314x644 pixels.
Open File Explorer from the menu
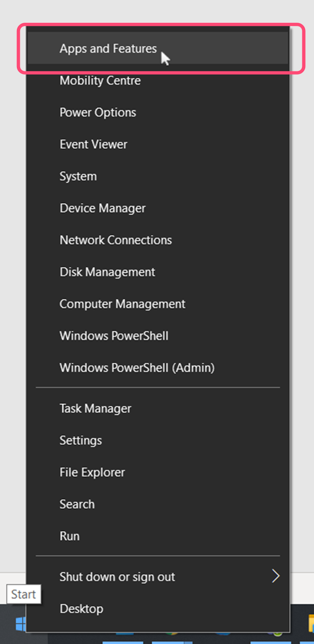tap(93, 472)
